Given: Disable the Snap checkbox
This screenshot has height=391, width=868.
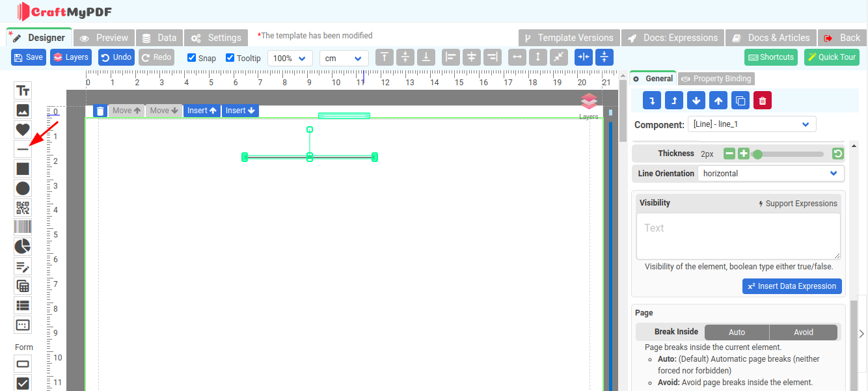Looking at the screenshot, I should coord(192,58).
